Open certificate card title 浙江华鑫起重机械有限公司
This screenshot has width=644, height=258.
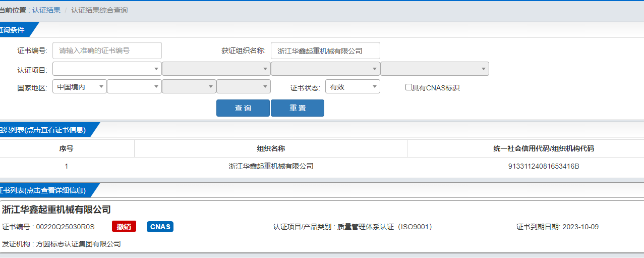[56, 210]
